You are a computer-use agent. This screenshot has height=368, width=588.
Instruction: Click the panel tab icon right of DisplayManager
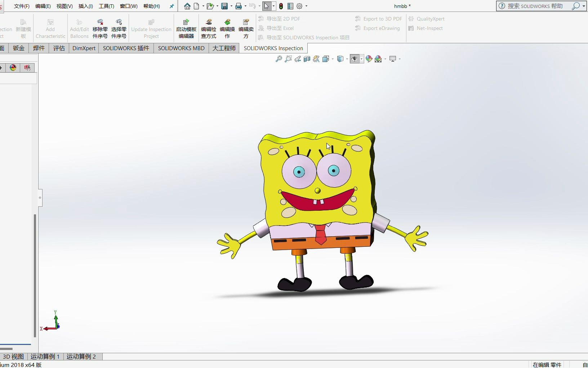27,67
